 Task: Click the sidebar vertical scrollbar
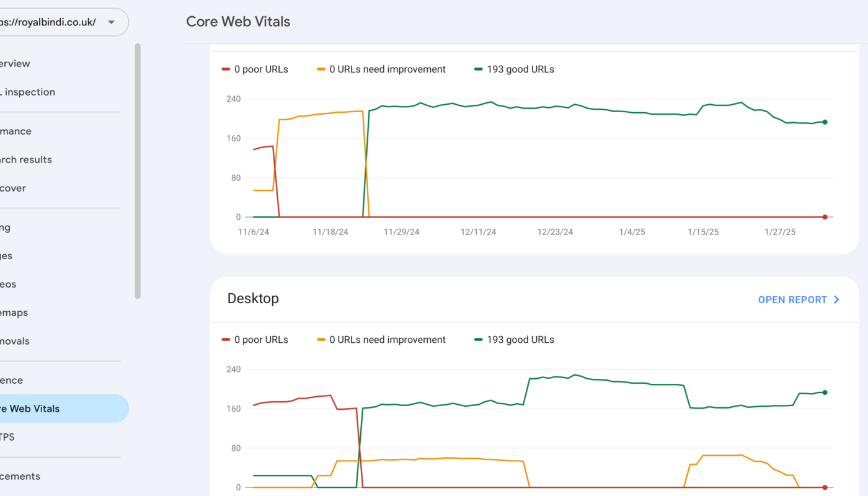[138, 171]
